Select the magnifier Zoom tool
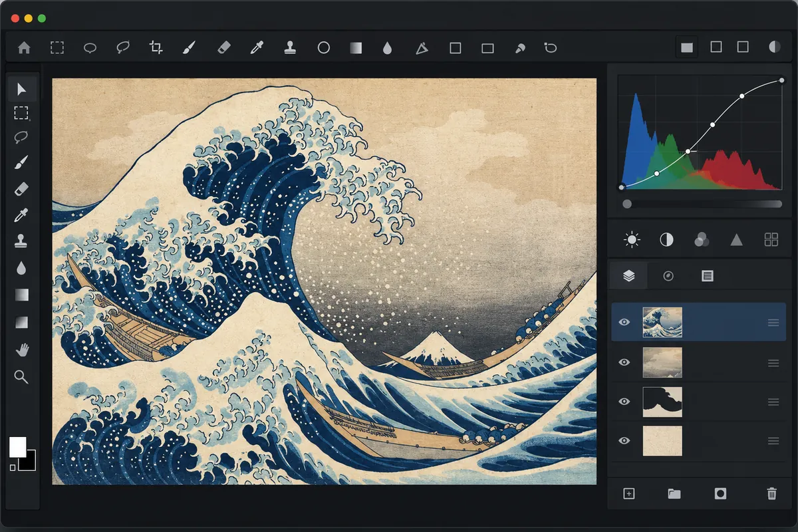 click(22, 377)
